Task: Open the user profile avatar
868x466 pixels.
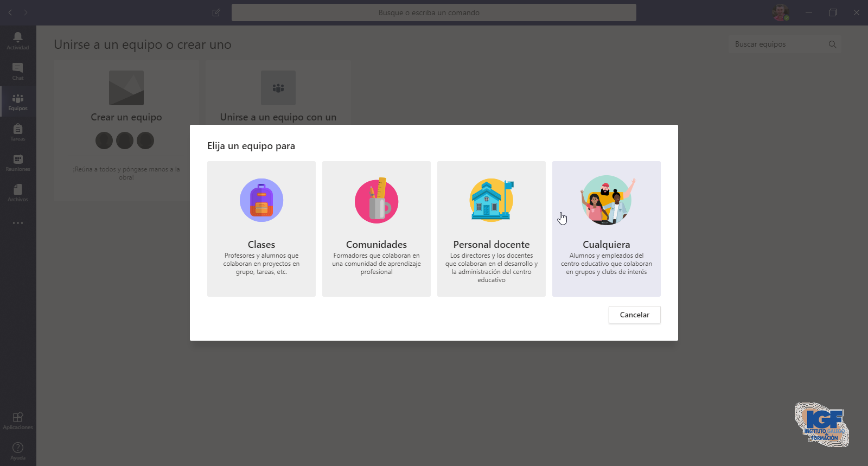Action: 780,12
